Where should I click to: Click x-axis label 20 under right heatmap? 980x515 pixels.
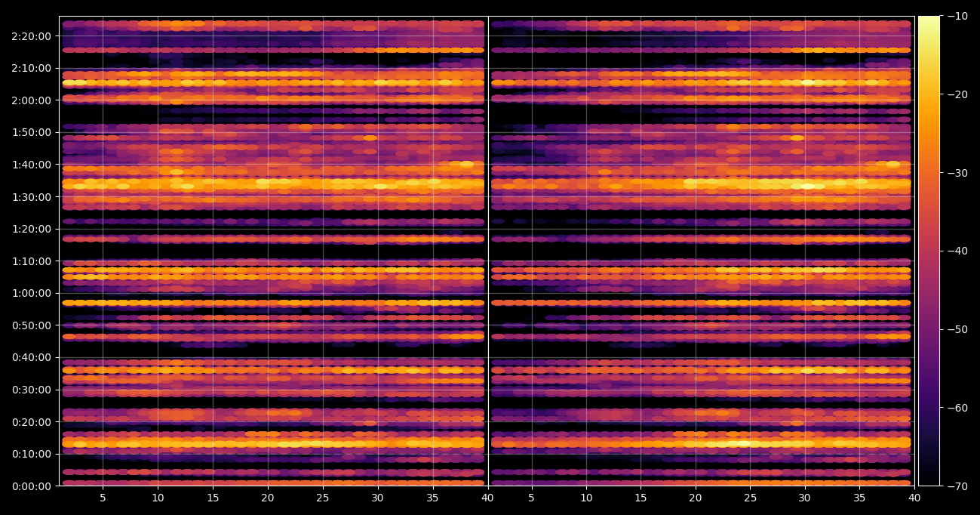696,498
